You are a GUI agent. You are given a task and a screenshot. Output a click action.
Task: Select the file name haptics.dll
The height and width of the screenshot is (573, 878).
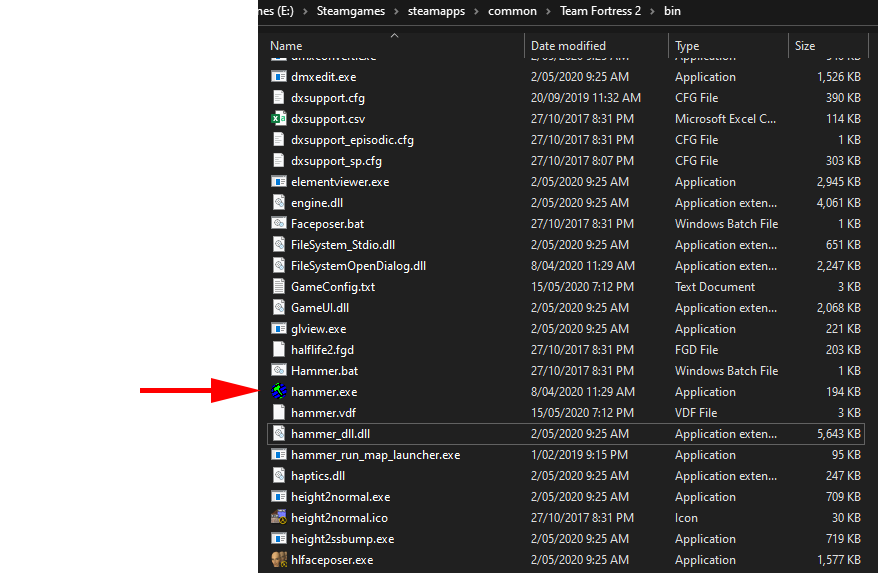coord(318,476)
